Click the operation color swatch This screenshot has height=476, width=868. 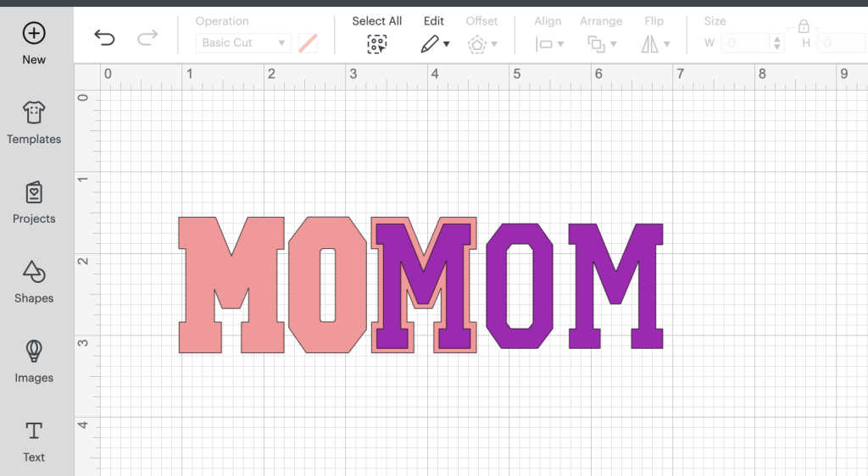coord(308,43)
